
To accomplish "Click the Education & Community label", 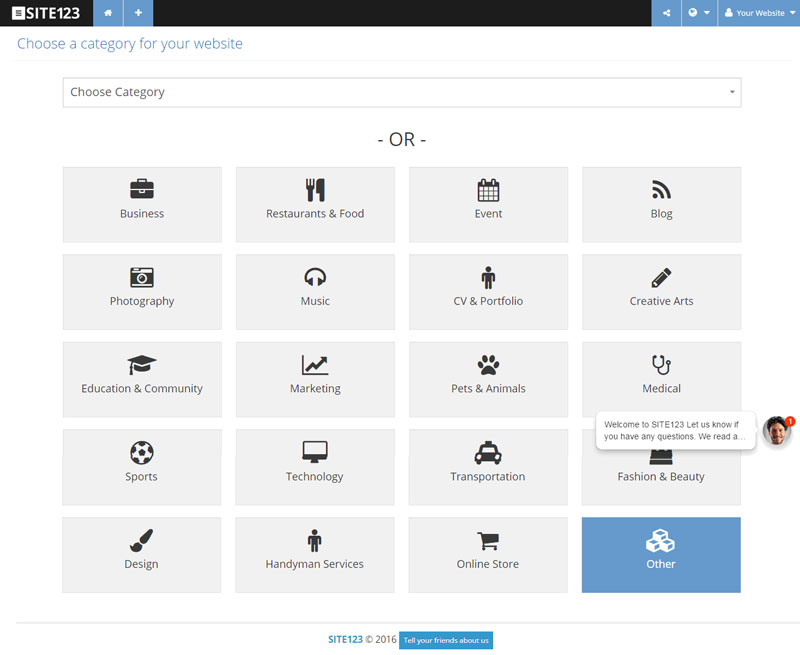I will click(142, 389).
